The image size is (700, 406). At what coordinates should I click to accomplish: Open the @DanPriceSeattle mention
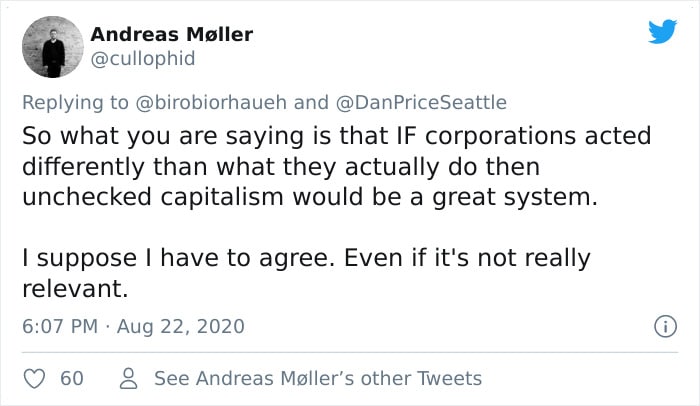[x=421, y=102]
